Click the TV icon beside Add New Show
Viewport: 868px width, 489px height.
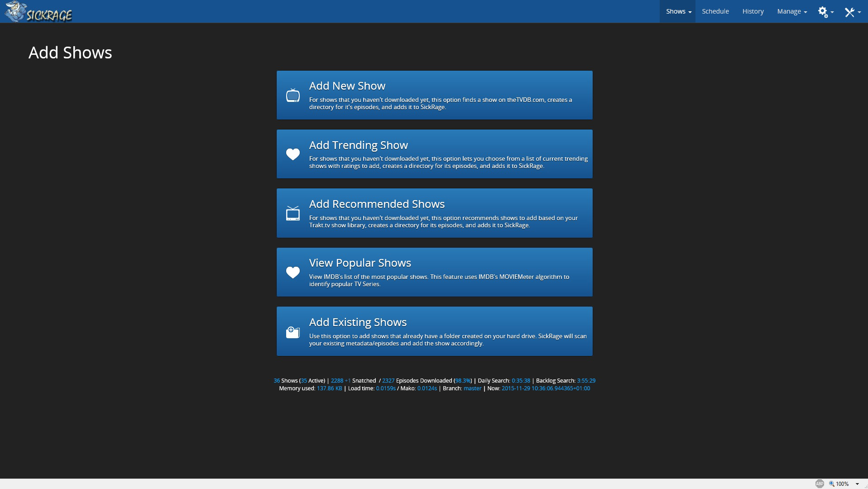[293, 95]
